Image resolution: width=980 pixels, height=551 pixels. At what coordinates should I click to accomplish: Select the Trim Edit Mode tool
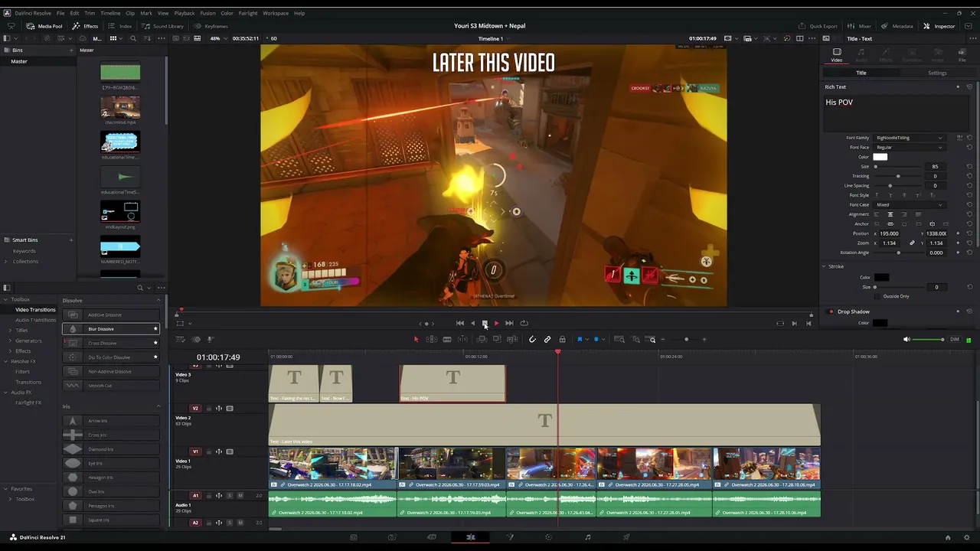(x=432, y=339)
